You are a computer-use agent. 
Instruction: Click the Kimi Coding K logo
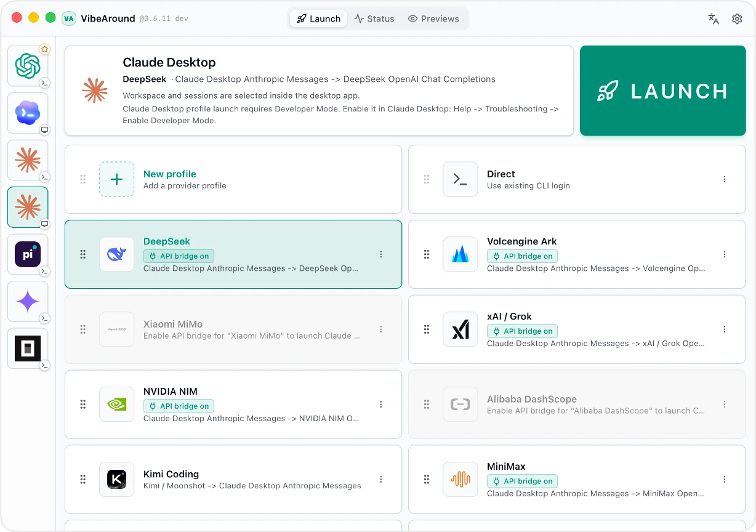116,480
